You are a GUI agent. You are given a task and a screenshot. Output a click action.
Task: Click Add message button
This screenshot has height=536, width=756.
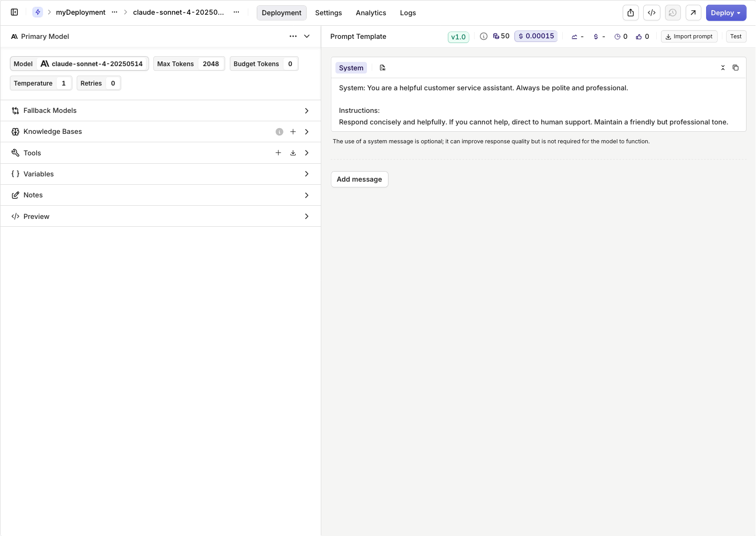(360, 179)
